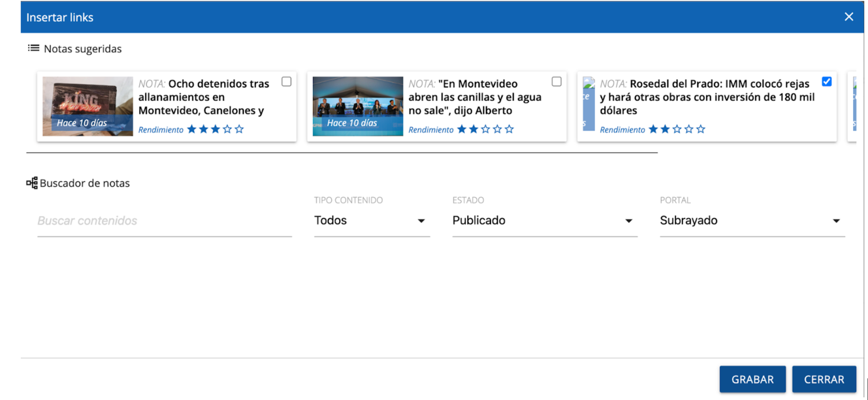This screenshot has width=868, height=400.
Task: Click fifth star on Ocho detenidos rating
Action: click(x=239, y=130)
